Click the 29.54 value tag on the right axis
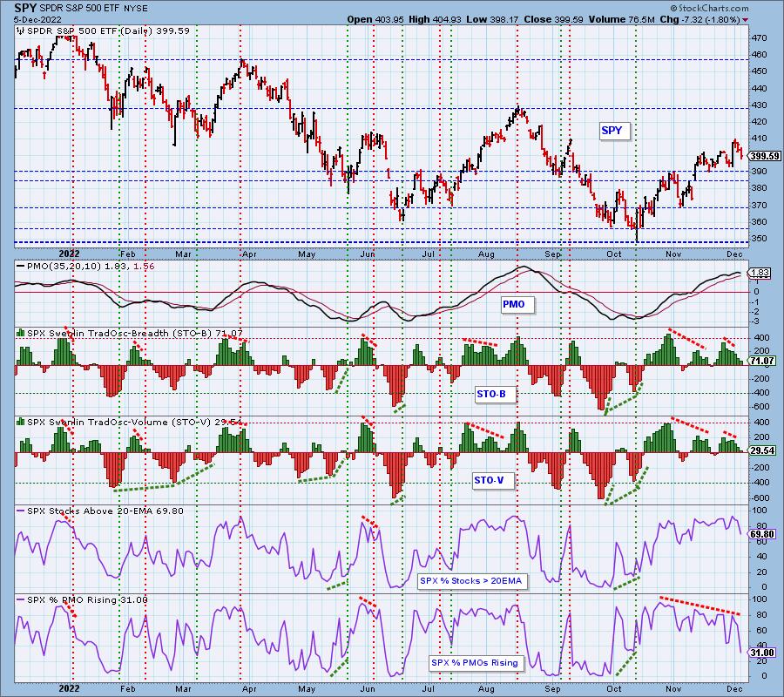The width and height of the screenshot is (784, 697). (x=762, y=450)
